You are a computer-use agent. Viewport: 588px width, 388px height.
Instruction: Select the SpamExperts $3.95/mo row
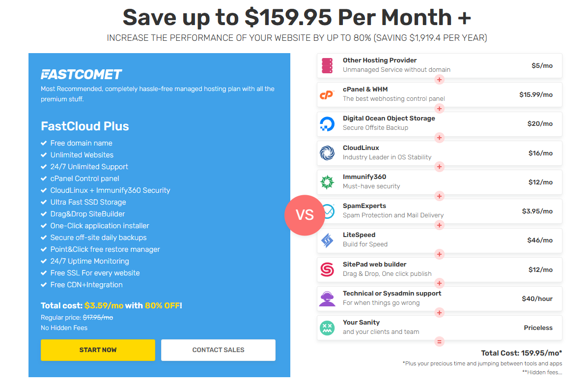(x=440, y=211)
